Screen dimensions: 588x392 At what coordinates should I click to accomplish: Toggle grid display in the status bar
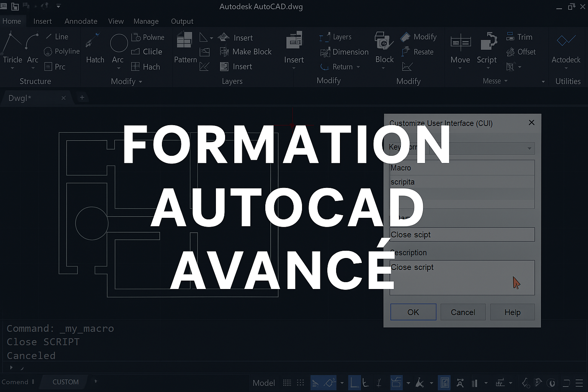(x=287, y=382)
